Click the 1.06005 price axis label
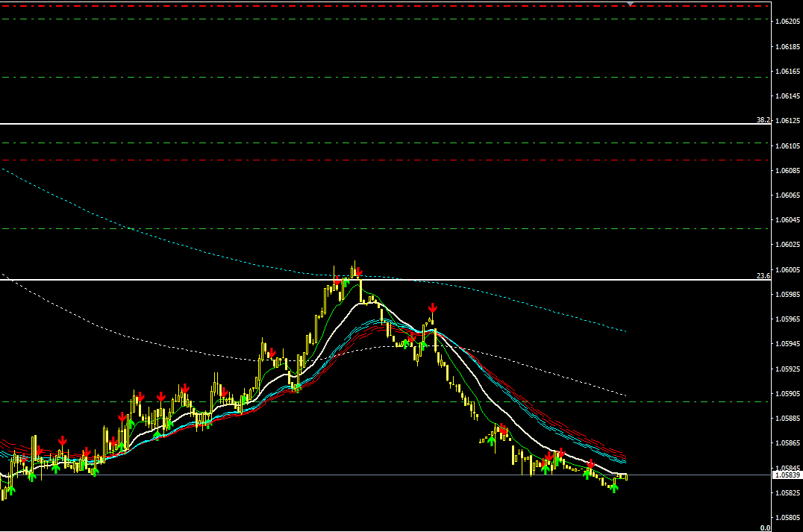Image resolution: width=803 pixels, height=532 pixels. tap(787, 270)
